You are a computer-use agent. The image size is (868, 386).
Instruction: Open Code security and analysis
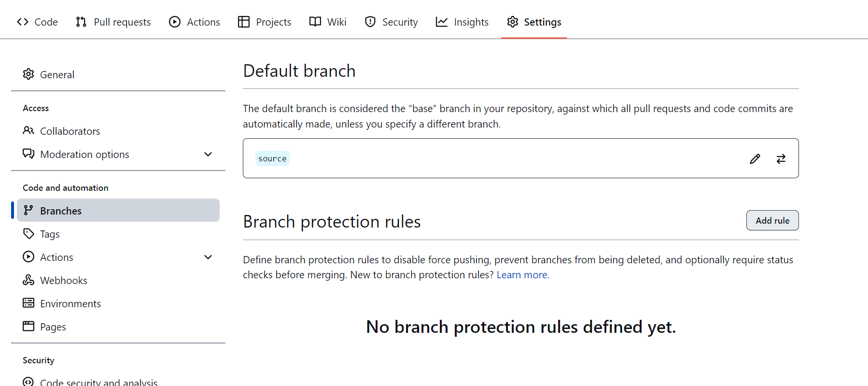(x=118, y=381)
